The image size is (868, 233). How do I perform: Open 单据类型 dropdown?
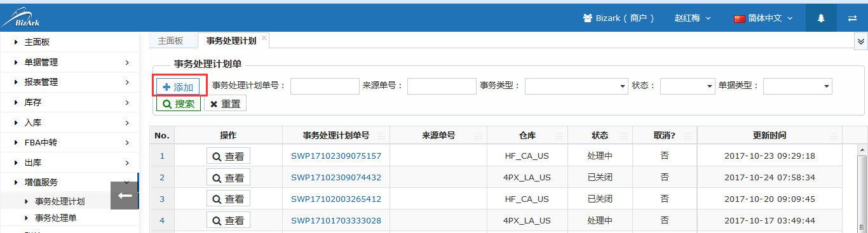coord(797,86)
